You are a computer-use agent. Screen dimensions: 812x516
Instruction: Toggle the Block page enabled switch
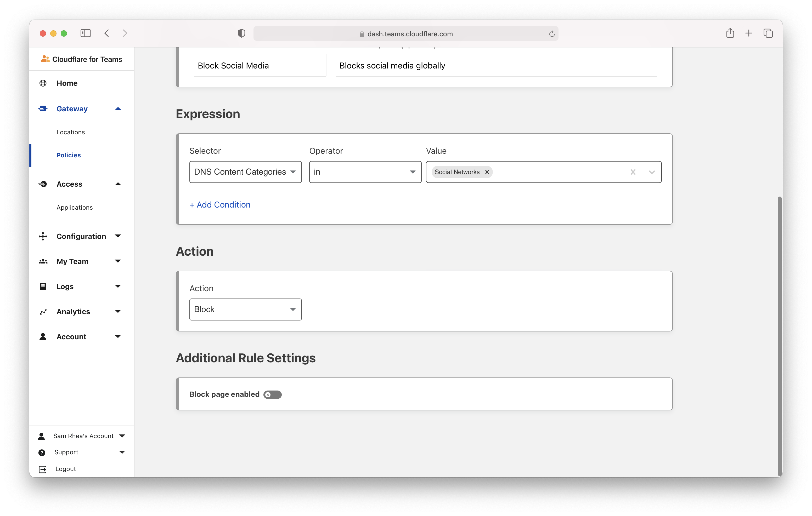(x=273, y=394)
